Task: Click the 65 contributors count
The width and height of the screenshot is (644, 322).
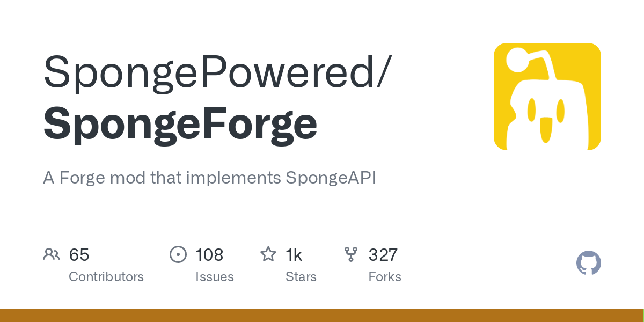Action: tap(79, 255)
